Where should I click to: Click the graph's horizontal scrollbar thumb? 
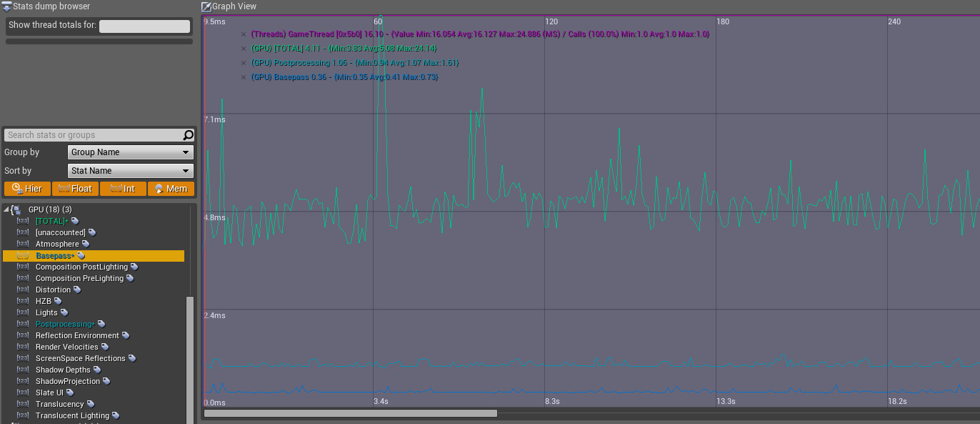(x=350, y=413)
